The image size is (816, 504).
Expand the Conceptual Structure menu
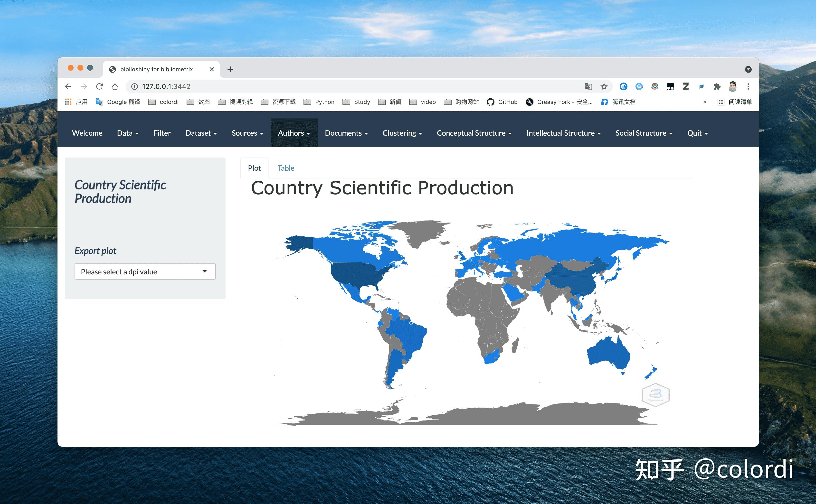coord(474,133)
